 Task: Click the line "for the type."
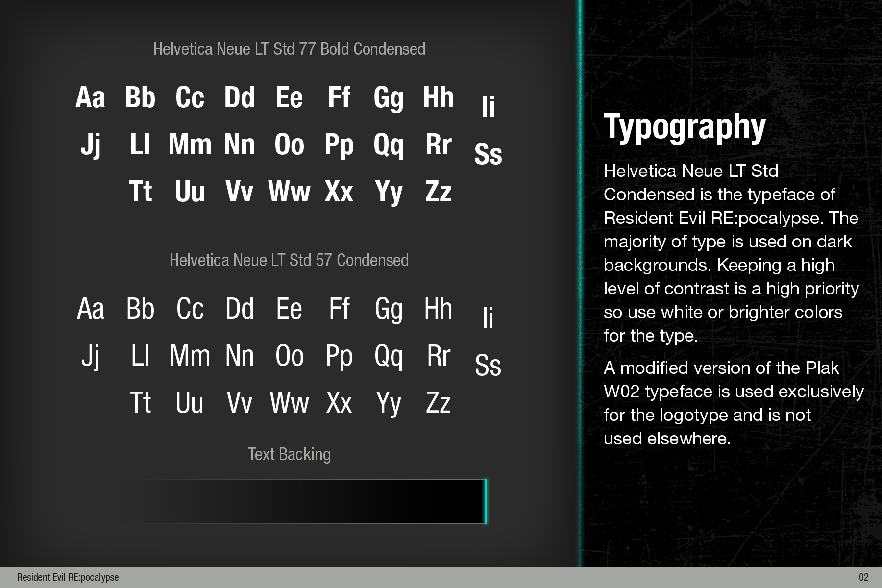[x=651, y=336]
